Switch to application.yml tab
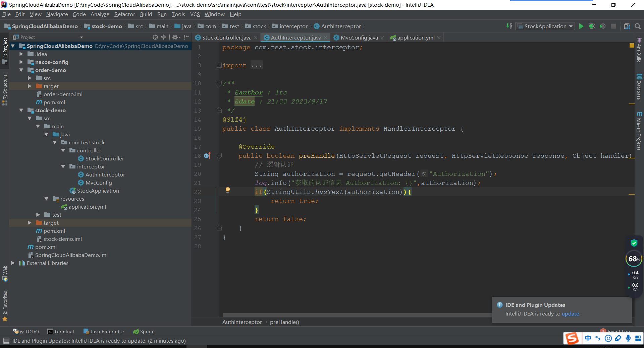 tap(416, 38)
